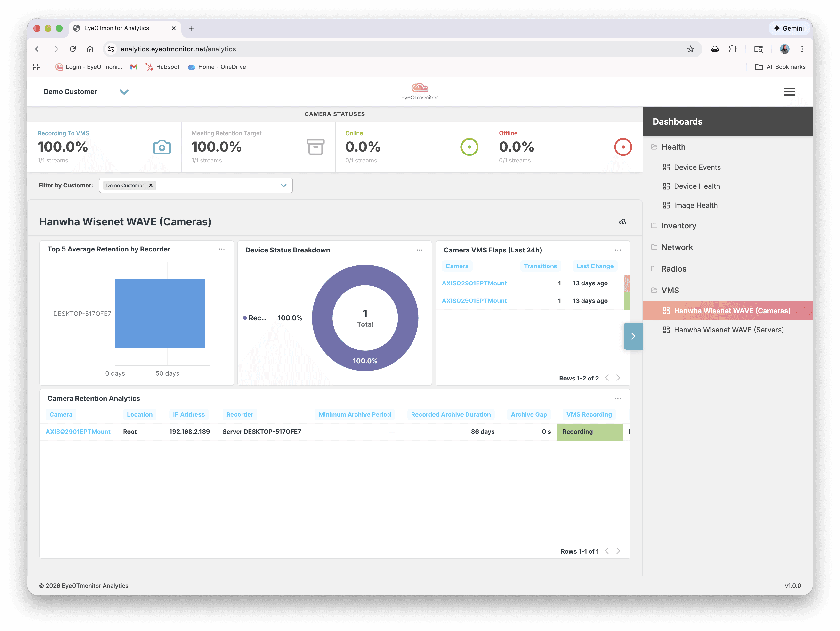840x631 pixels.
Task: Open Hanwha Wisenet WAVE (Servers) dashboard
Action: (728, 330)
